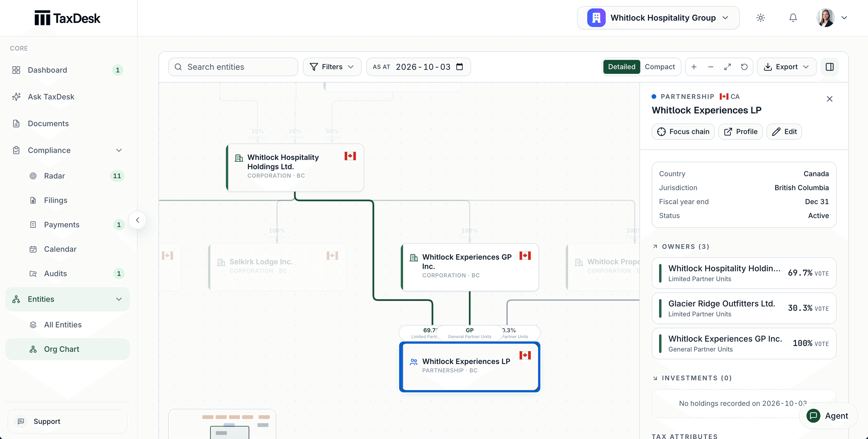Close the Whitlock Experiences LP panel

coord(830,99)
